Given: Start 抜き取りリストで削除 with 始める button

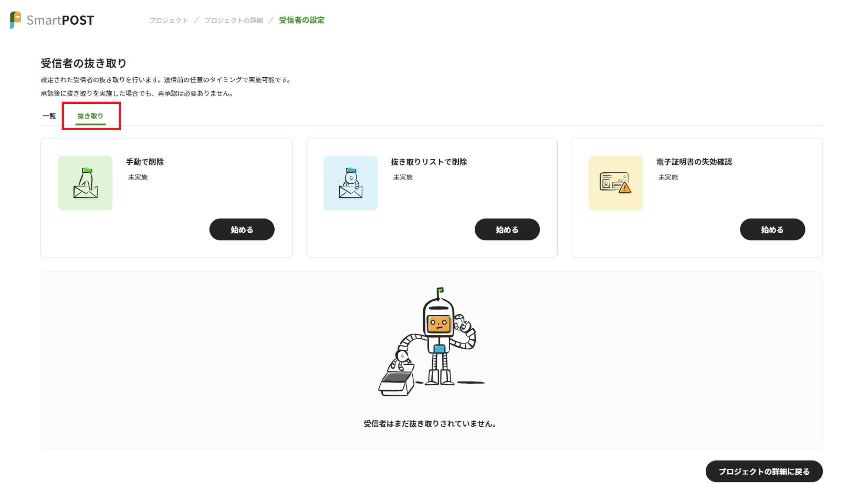Looking at the screenshot, I should tap(507, 230).
